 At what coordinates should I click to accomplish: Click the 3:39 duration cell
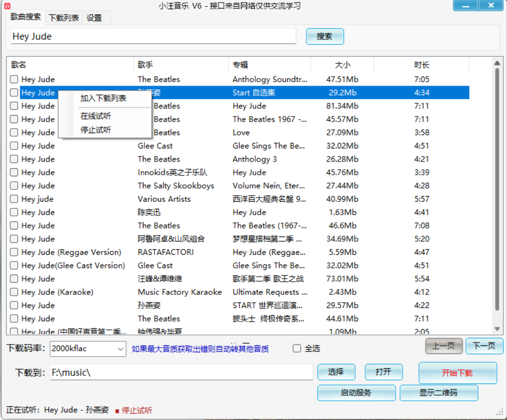pyautogui.click(x=421, y=172)
